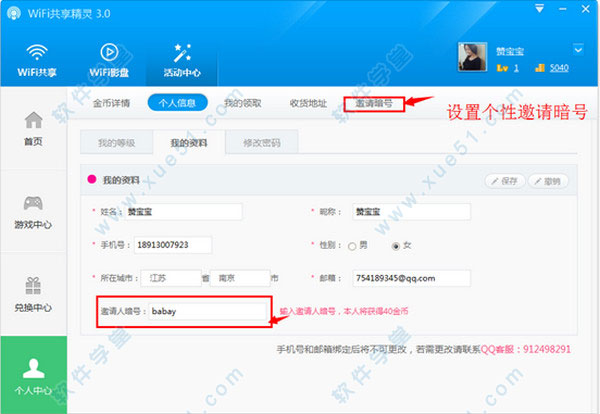Click the gold coin balance 5040
The width and height of the screenshot is (600, 414).
click(559, 68)
